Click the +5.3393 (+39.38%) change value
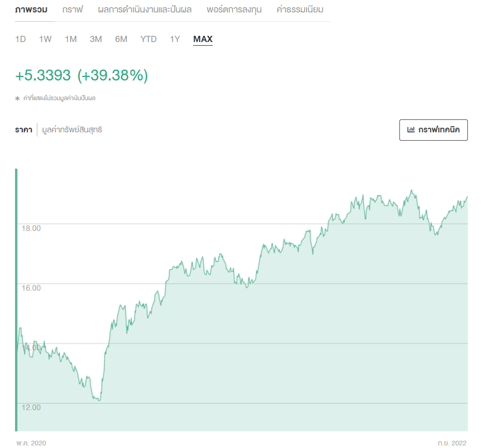The height and width of the screenshot is (448, 485). click(81, 76)
